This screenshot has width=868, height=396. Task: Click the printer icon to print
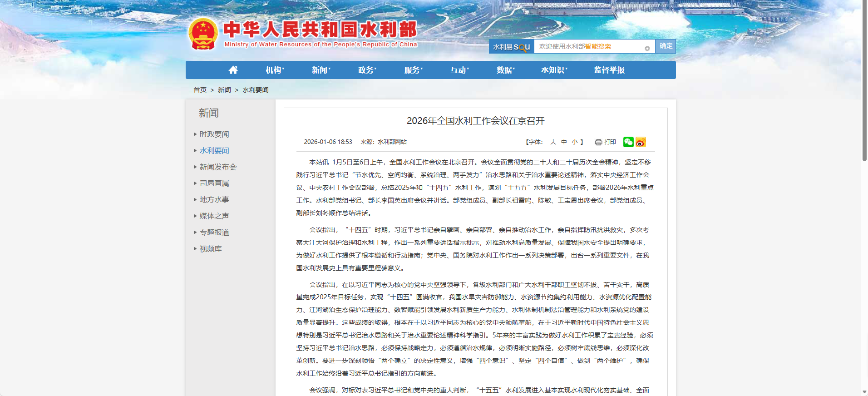pyautogui.click(x=598, y=142)
